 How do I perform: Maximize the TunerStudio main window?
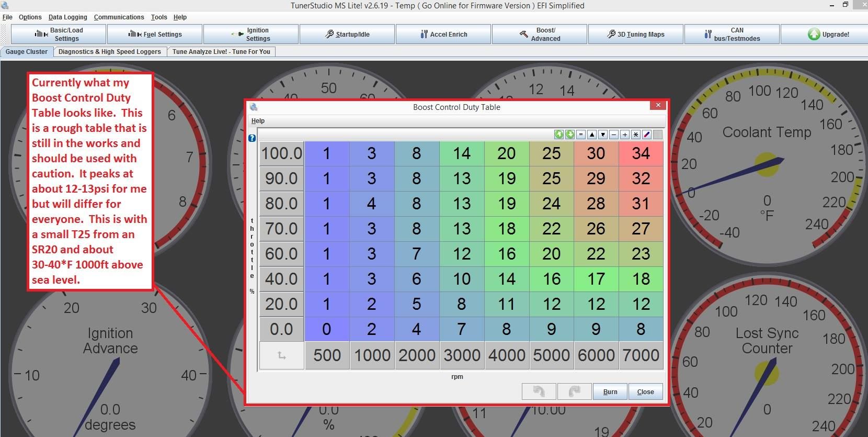845,5
